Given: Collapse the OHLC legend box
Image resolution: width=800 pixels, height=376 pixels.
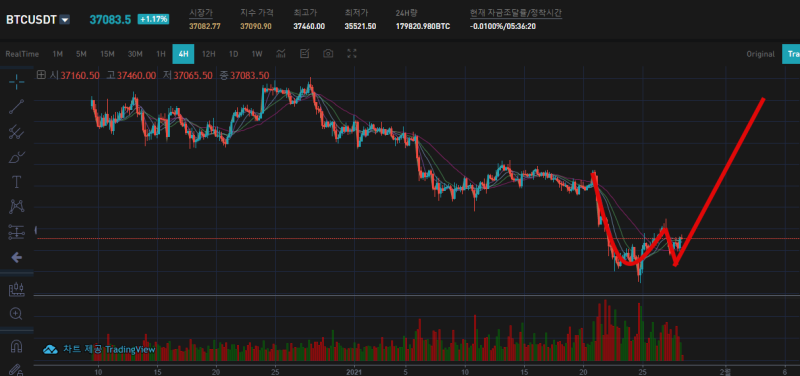Looking at the screenshot, I should (x=41, y=75).
